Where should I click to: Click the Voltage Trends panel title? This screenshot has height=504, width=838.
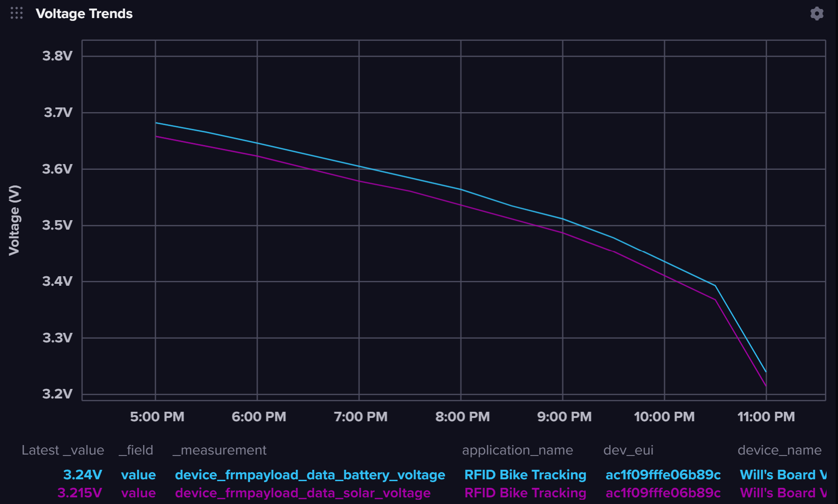85,13
